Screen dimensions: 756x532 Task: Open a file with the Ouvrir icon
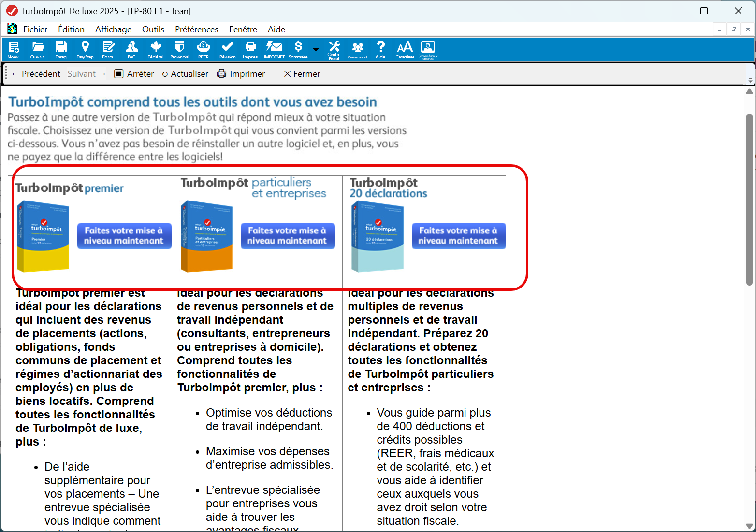(37, 49)
